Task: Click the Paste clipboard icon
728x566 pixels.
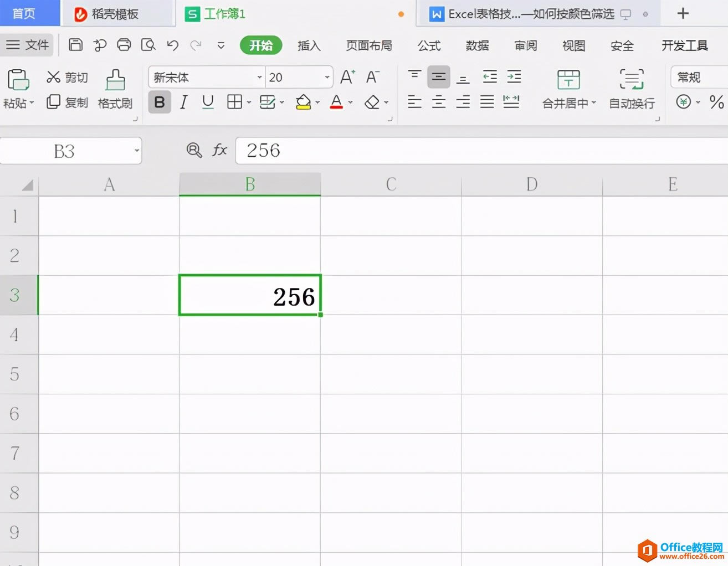Action: coord(18,80)
